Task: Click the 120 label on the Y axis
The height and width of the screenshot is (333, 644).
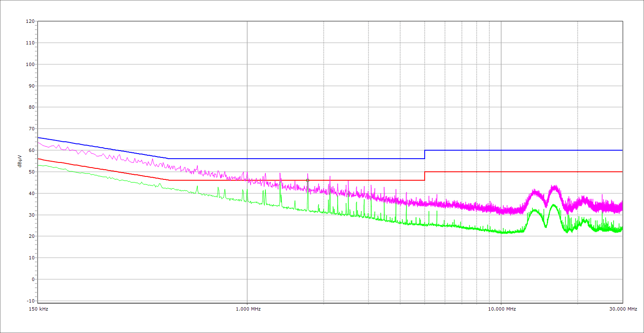Action: pyautogui.click(x=30, y=21)
